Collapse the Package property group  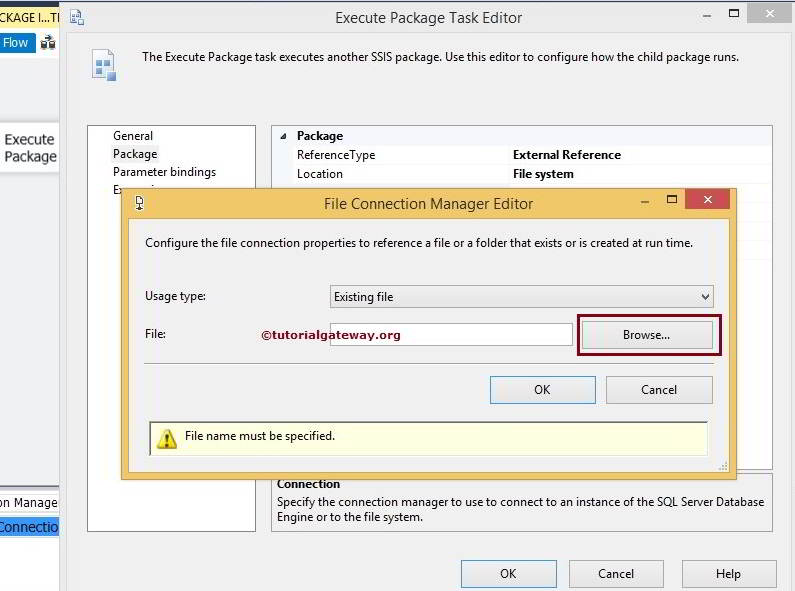pos(283,136)
